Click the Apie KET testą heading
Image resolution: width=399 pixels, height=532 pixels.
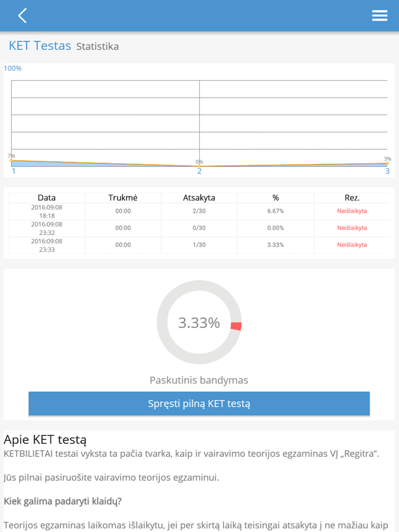point(45,439)
